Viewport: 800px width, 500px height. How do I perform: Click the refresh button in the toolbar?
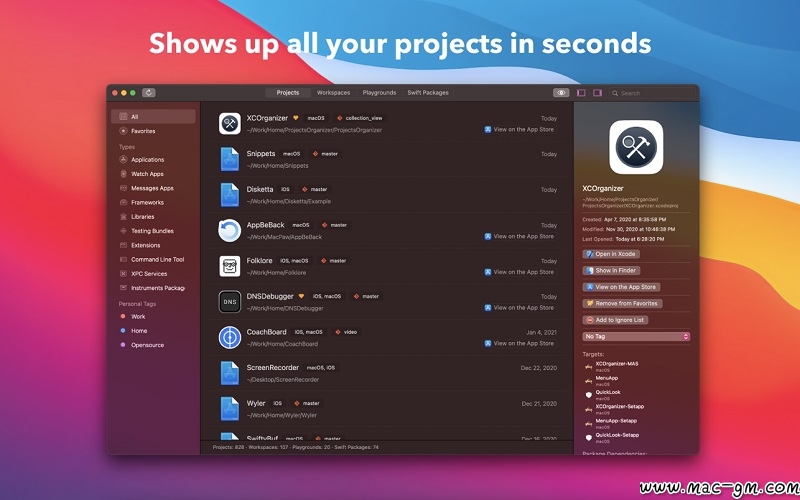click(148, 93)
